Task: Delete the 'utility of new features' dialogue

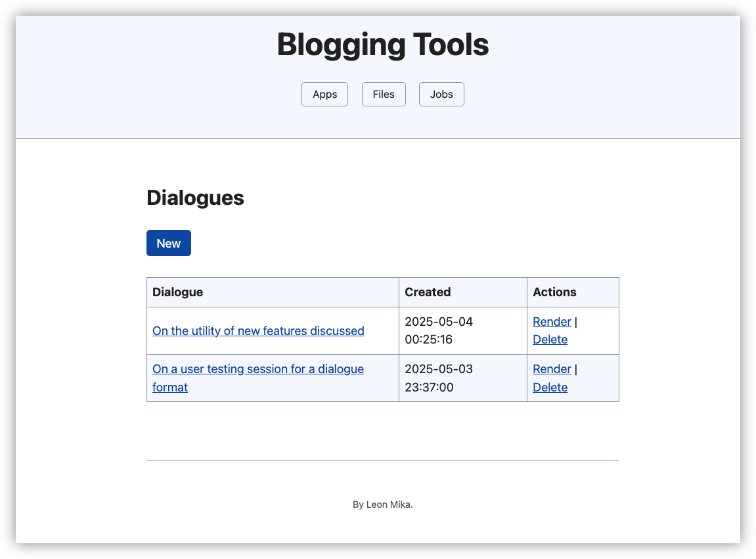Action: pos(550,340)
